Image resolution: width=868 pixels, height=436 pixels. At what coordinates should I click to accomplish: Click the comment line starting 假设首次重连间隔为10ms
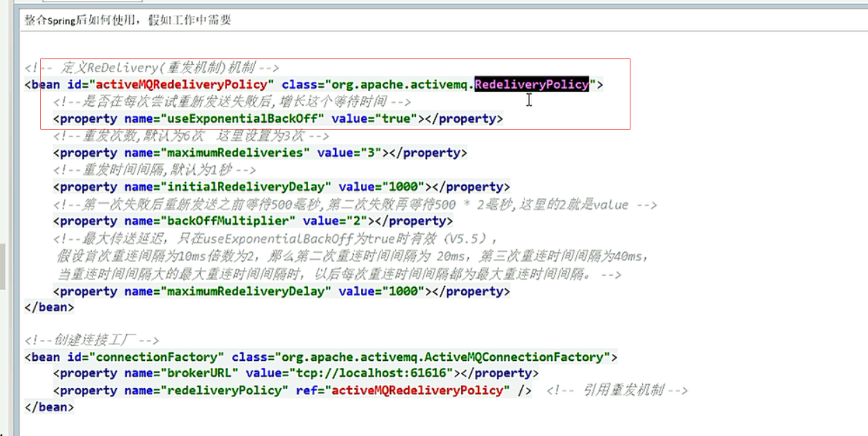(352, 256)
